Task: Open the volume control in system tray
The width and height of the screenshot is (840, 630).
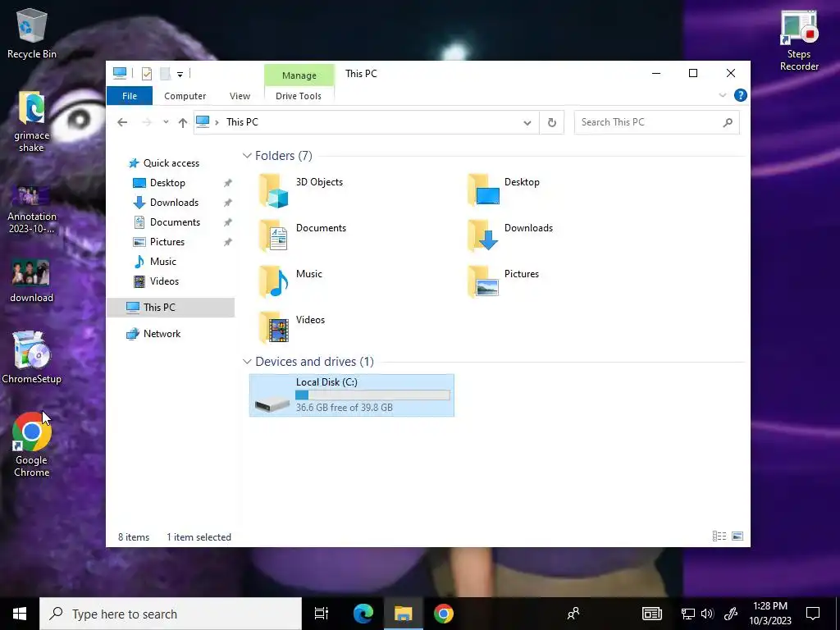Action: point(707,614)
